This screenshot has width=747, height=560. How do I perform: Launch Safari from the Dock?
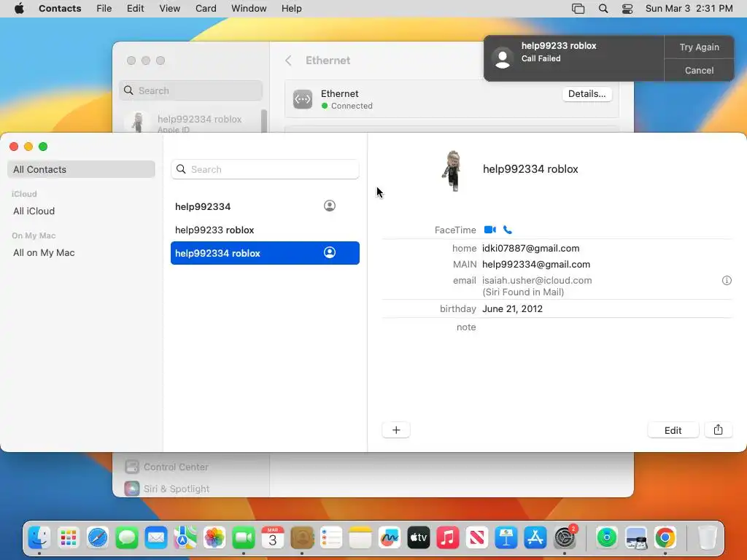pos(98,537)
